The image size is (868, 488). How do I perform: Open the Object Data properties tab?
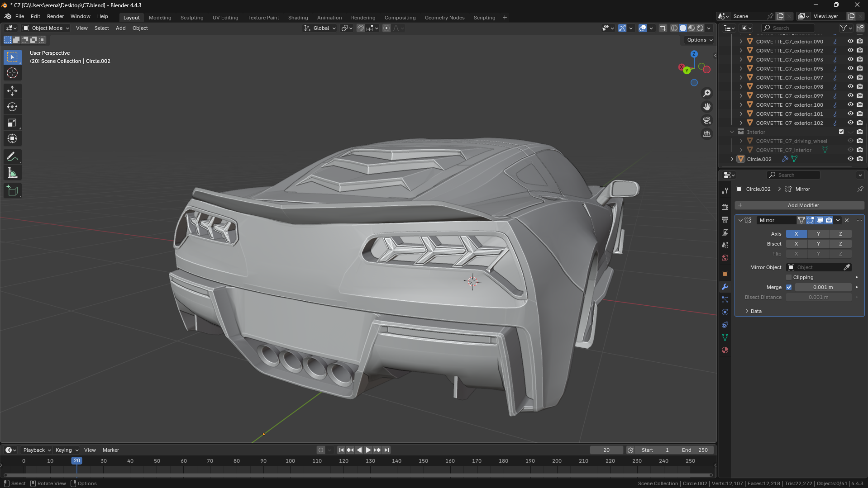coord(725,337)
